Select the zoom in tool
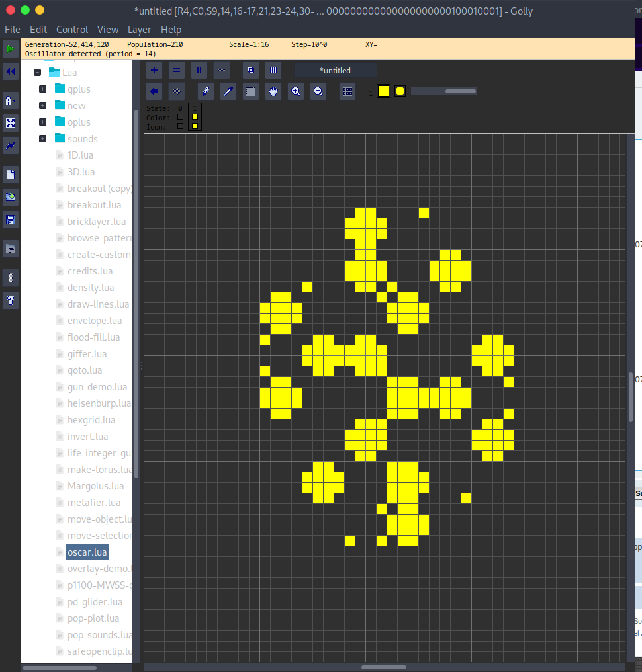642x672 pixels. 296,91
